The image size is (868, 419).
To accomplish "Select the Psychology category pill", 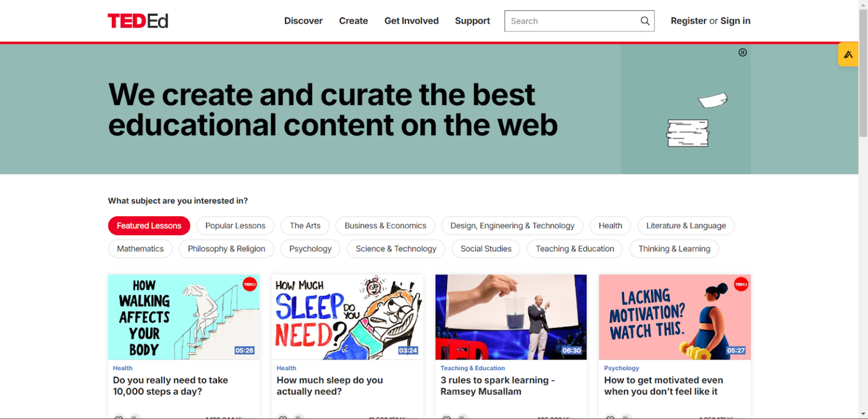I will (310, 248).
